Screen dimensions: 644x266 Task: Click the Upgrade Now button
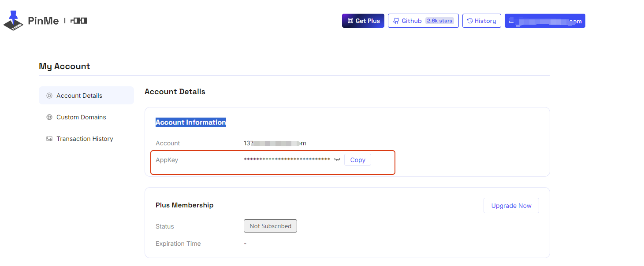(511, 206)
